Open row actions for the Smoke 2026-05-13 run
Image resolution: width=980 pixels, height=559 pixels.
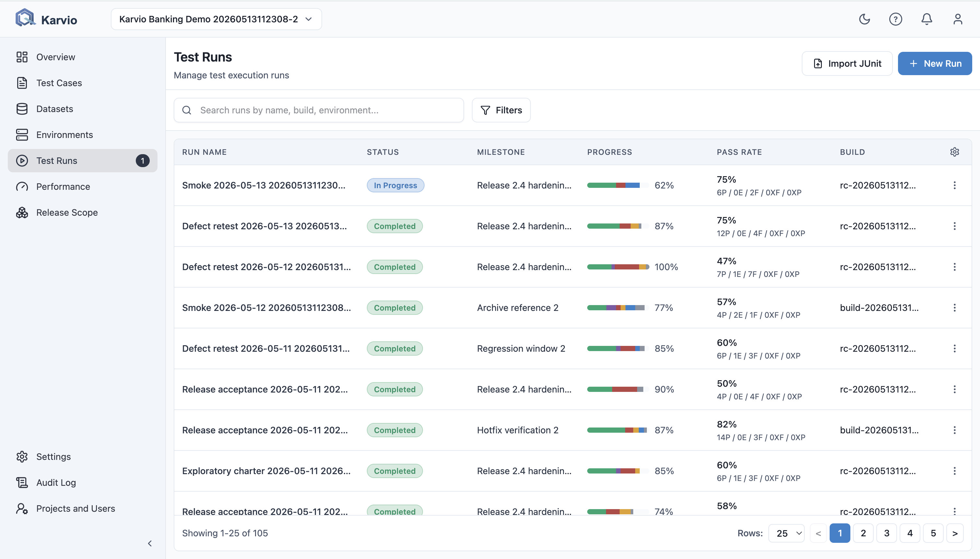pyautogui.click(x=955, y=186)
